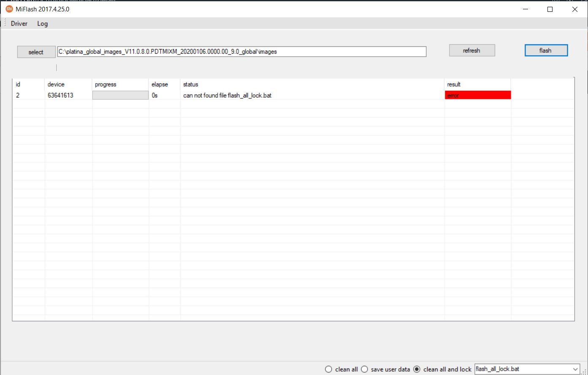Click the id column header

[28, 84]
